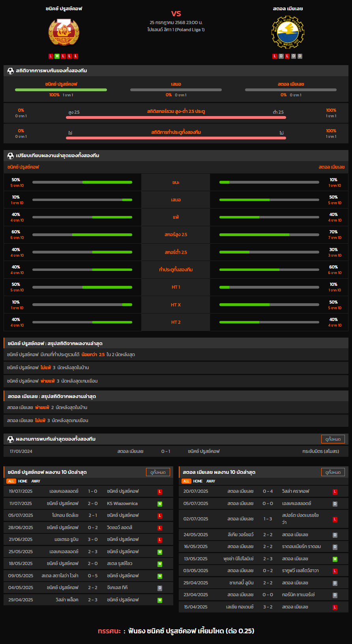Click ดูทั้งหมด button in head-to-head results section
This screenshot has width=352, height=644.
(333, 439)
